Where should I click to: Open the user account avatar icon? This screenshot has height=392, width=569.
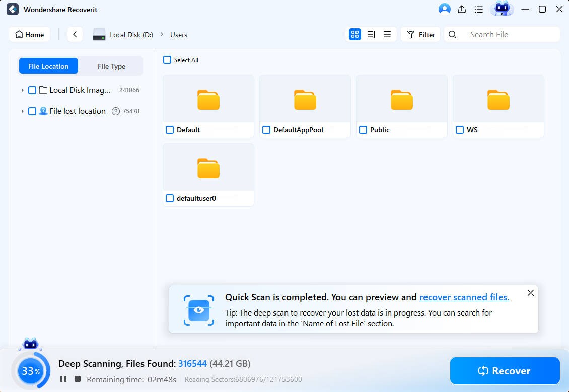[444, 9]
